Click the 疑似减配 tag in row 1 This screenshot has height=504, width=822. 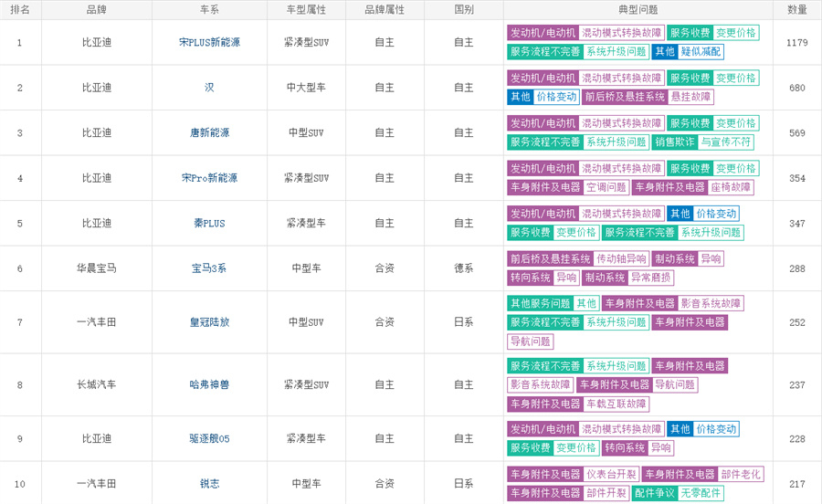[701, 51]
